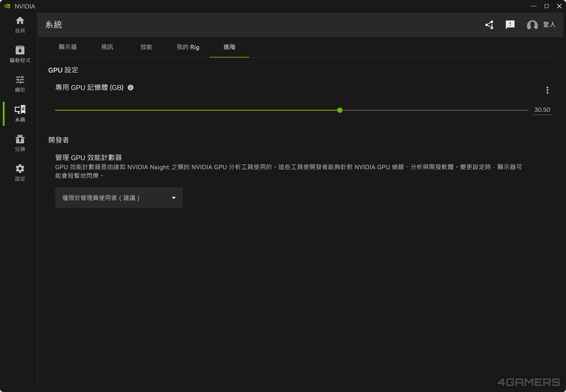Image resolution: width=566 pixels, height=392 pixels.
Task: Click the GPU memory slider handle
Action: [340, 110]
